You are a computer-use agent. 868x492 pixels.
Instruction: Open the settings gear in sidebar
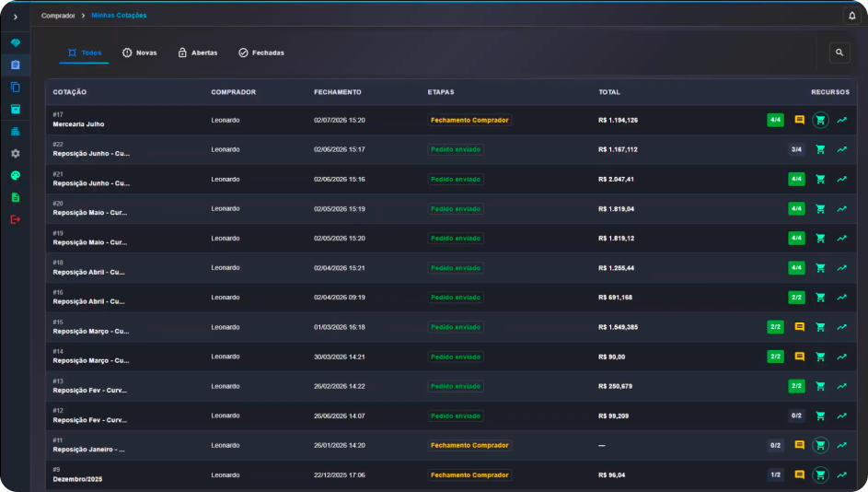(16, 154)
